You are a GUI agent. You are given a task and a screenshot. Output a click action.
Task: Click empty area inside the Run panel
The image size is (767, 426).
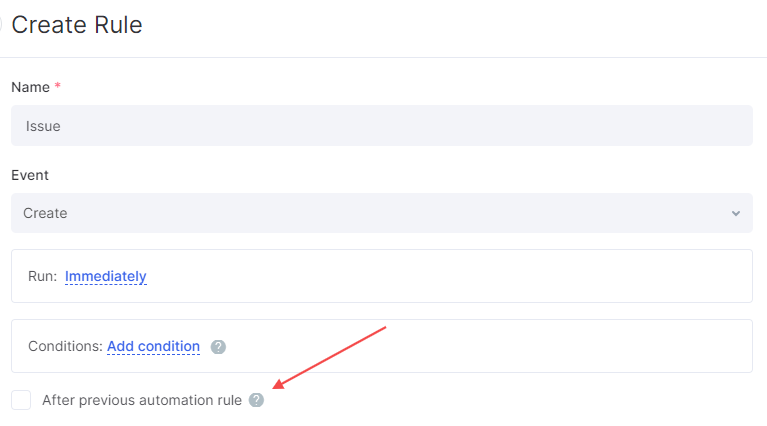point(440,276)
